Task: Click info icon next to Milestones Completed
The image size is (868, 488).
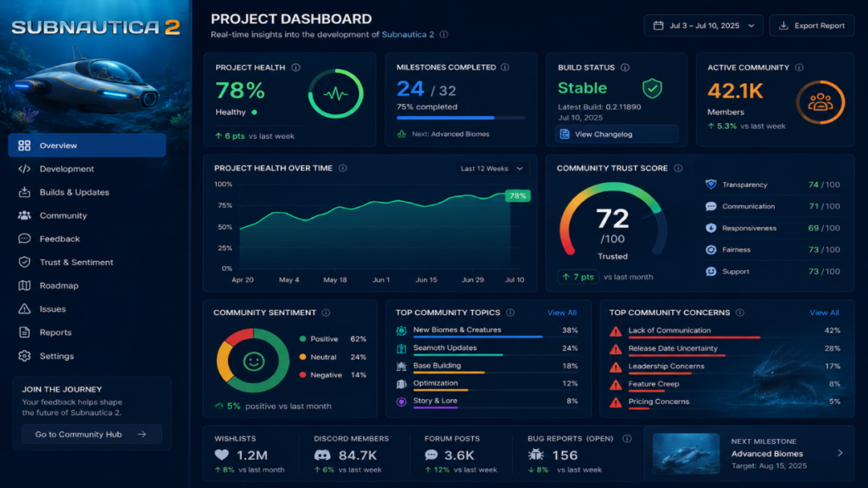Action: [505, 68]
